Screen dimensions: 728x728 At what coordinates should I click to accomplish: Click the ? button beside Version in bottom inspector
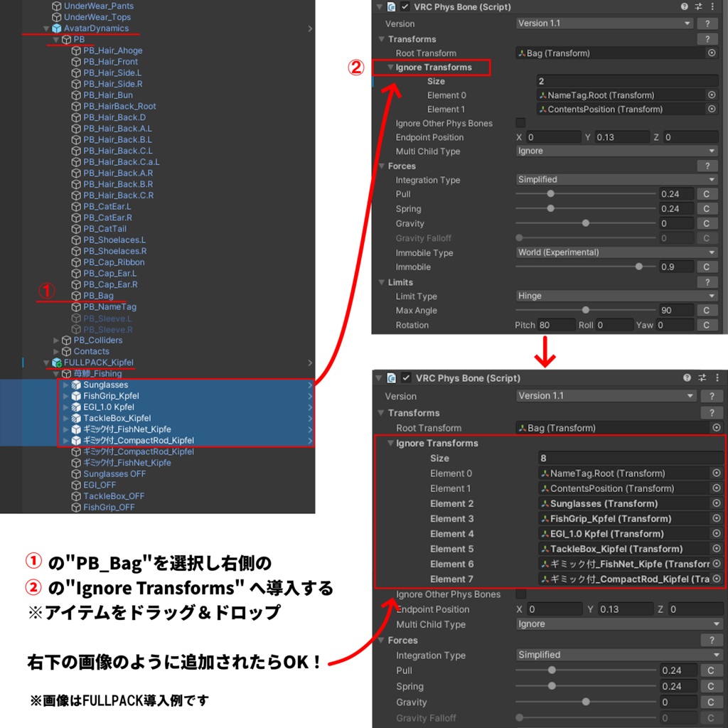(x=712, y=396)
